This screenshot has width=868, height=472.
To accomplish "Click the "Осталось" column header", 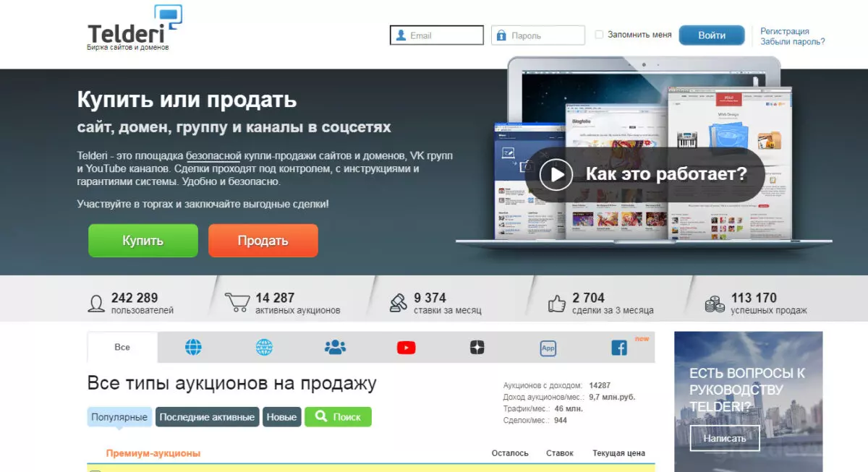I will 510,453.
